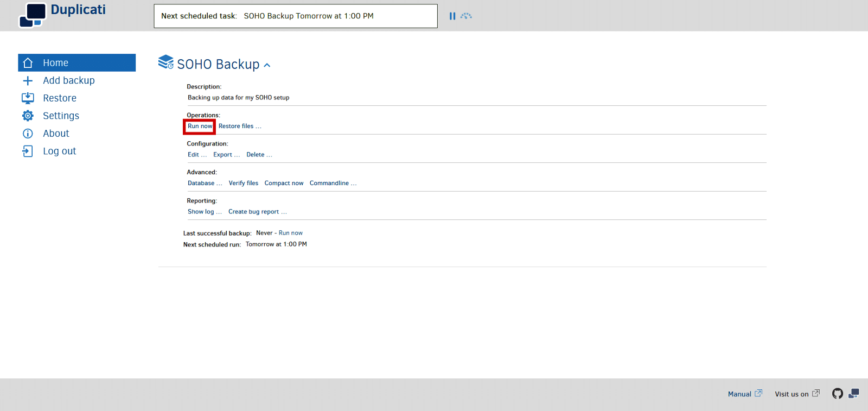Click the About info icon
This screenshot has height=411, width=868.
(28, 134)
